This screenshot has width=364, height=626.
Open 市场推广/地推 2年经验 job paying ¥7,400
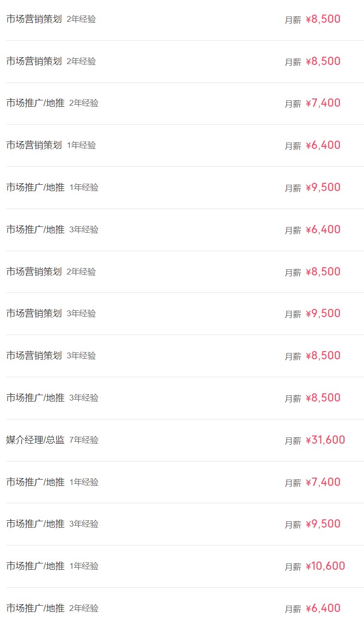35,103
